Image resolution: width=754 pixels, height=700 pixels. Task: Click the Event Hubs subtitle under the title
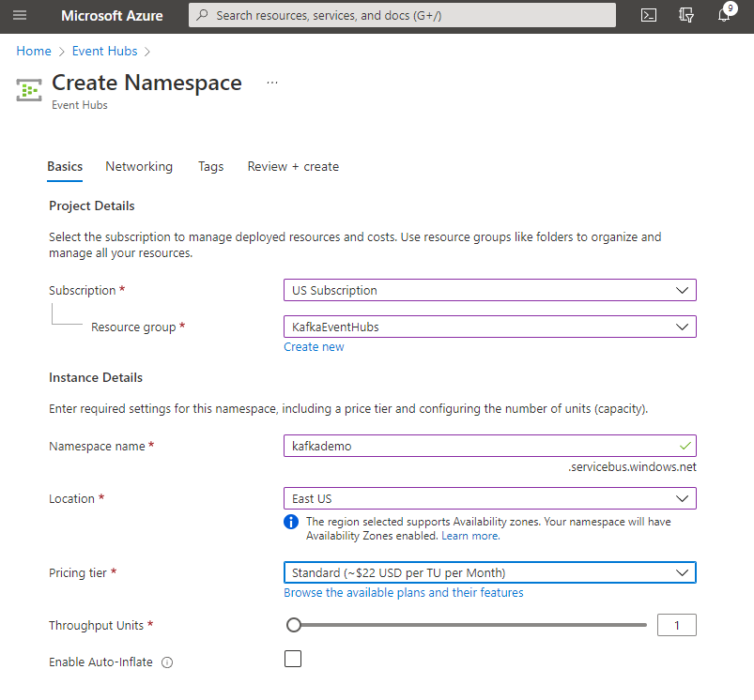point(80,105)
